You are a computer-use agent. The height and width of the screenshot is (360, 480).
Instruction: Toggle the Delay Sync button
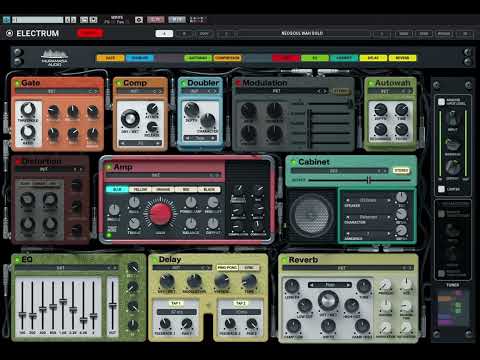250,268
